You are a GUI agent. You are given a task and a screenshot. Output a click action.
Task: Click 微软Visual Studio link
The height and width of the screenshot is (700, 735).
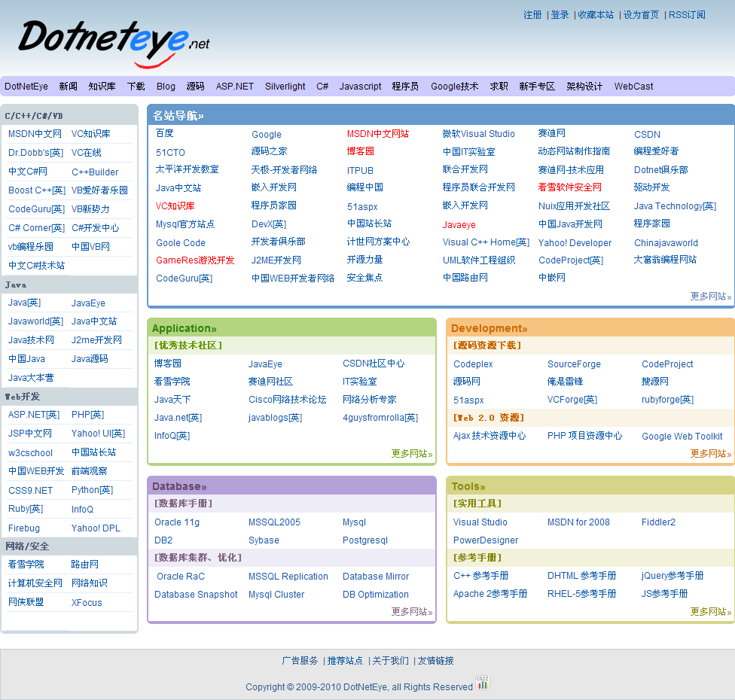pyautogui.click(x=479, y=134)
